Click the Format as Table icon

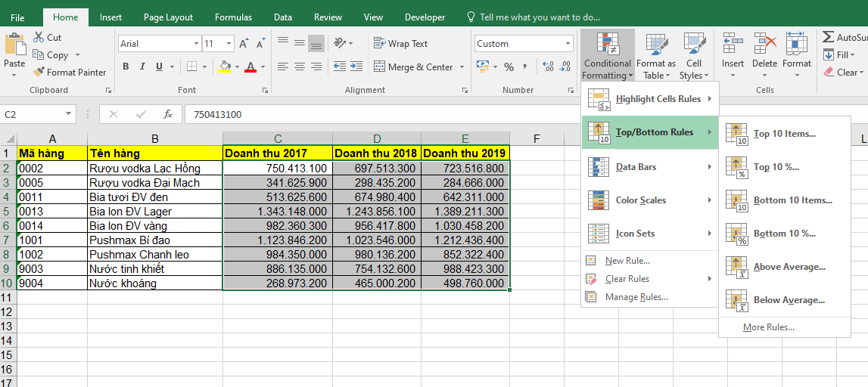655,56
